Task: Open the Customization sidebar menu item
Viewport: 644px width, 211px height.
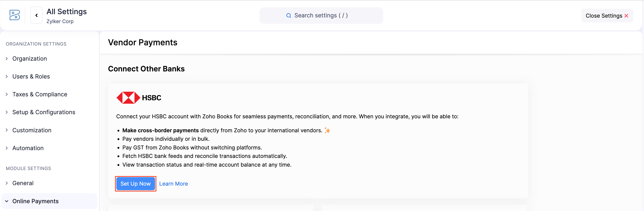Action: pos(32,130)
